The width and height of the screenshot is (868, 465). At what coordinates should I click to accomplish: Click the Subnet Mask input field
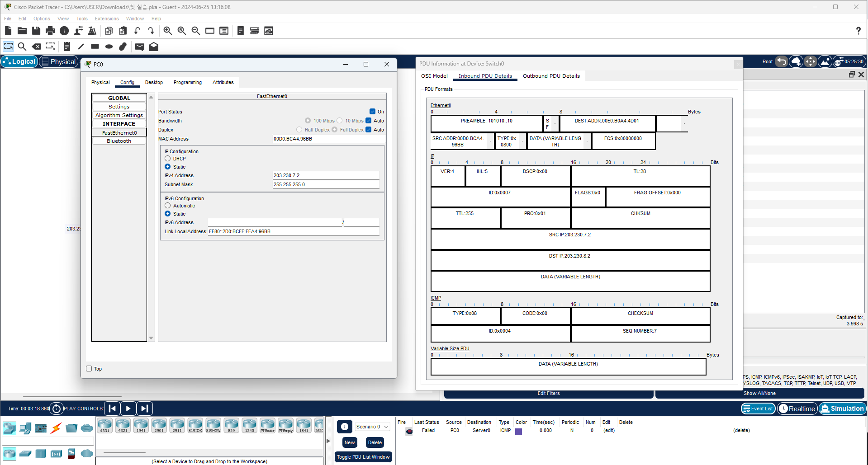326,184
